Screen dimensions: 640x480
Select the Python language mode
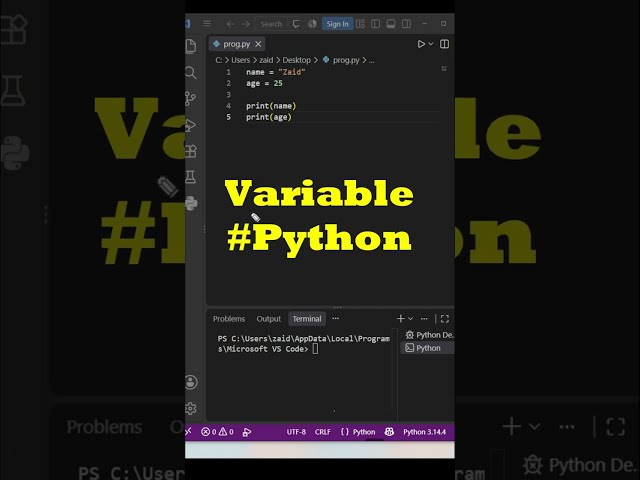point(358,432)
